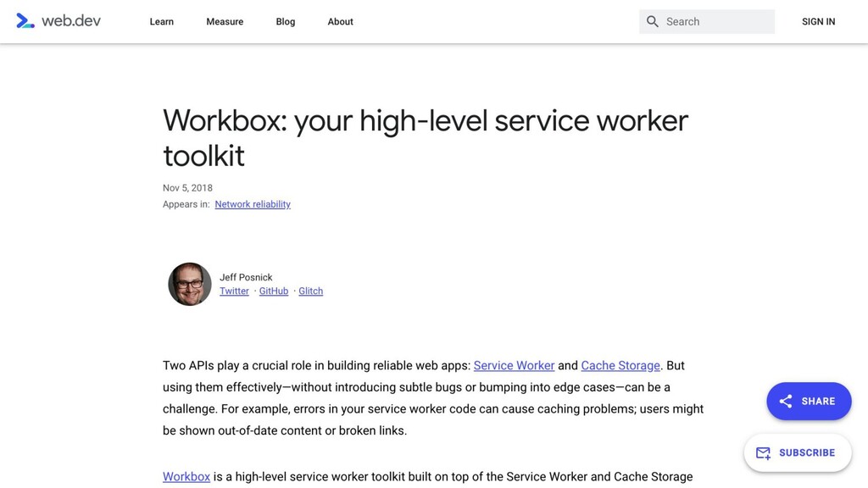The image size is (868, 488).
Task: Click the share icon on Share button
Action: (x=786, y=401)
